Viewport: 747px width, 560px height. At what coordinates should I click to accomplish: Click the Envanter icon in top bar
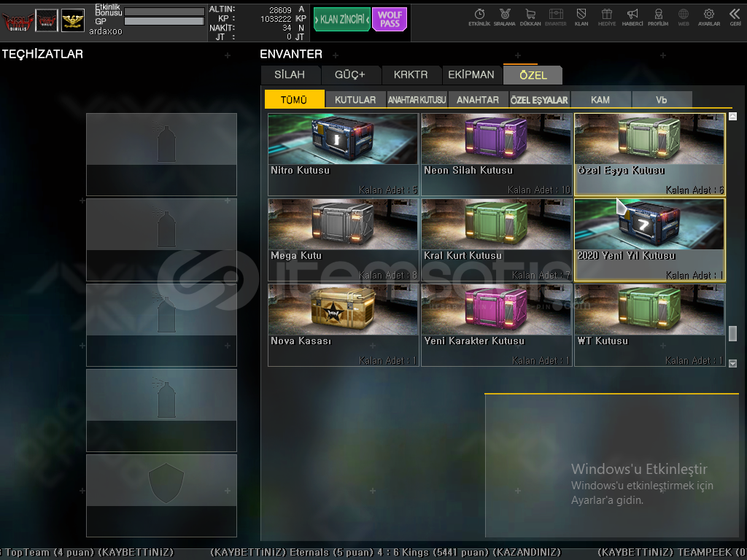point(555,17)
